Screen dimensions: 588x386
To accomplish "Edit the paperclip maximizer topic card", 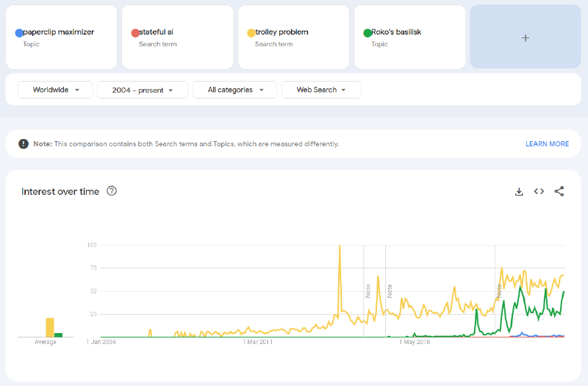I will tap(62, 37).
